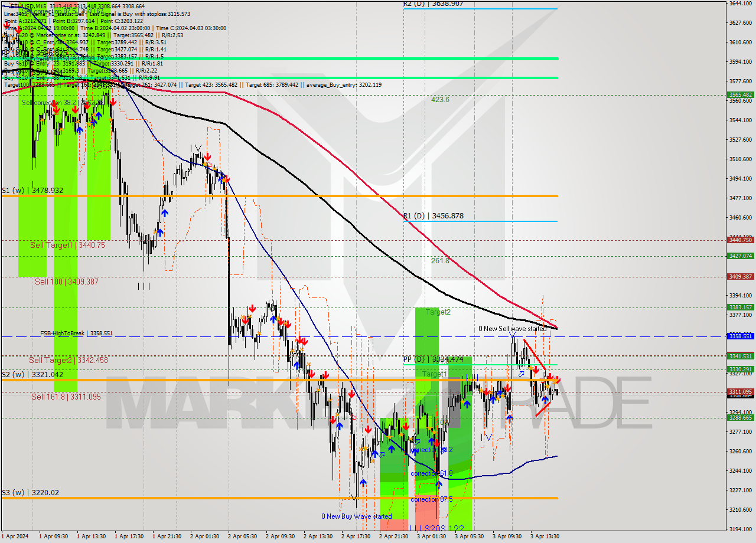756x543 pixels.
Task: Click the '1 Apr 2024' time axis label
Action: point(15,537)
